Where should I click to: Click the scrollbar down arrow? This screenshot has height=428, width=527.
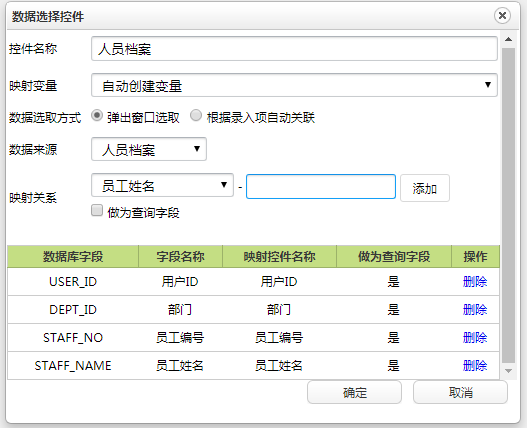click(509, 371)
